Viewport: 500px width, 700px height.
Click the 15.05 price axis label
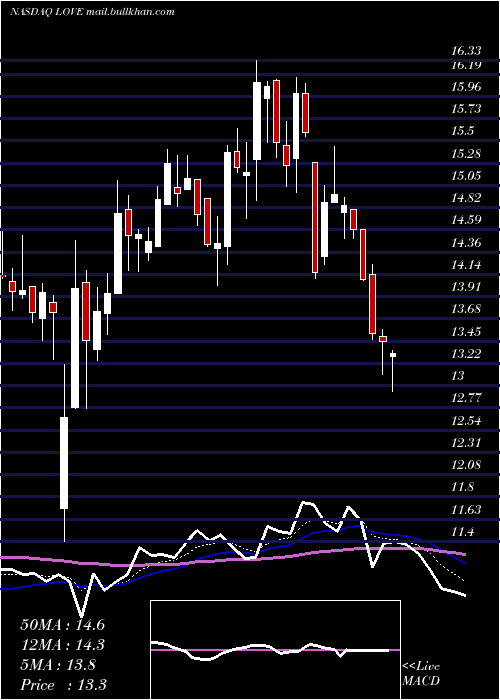[x=466, y=176]
